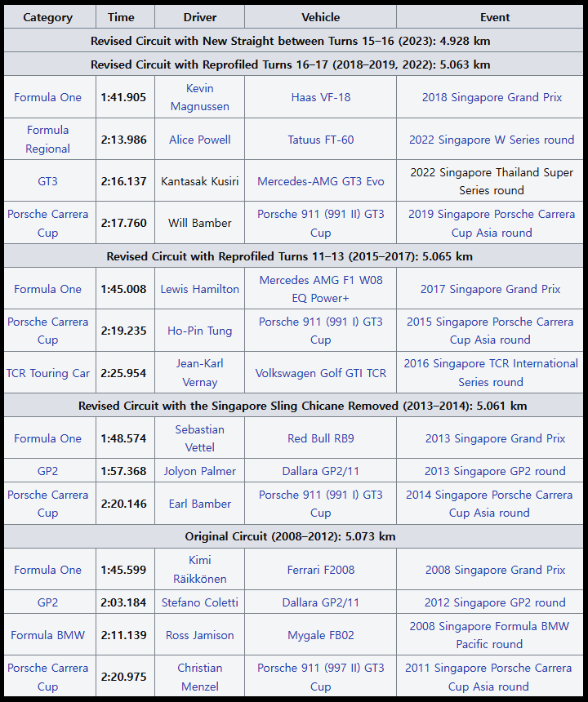Open the Volkswagen Golf GTI TCR link

(321, 373)
